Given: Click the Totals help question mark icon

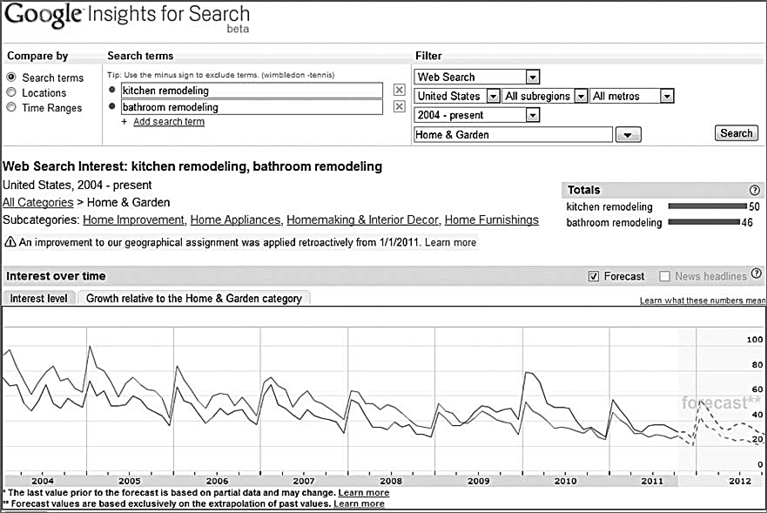Looking at the screenshot, I should pyautogui.click(x=754, y=190).
